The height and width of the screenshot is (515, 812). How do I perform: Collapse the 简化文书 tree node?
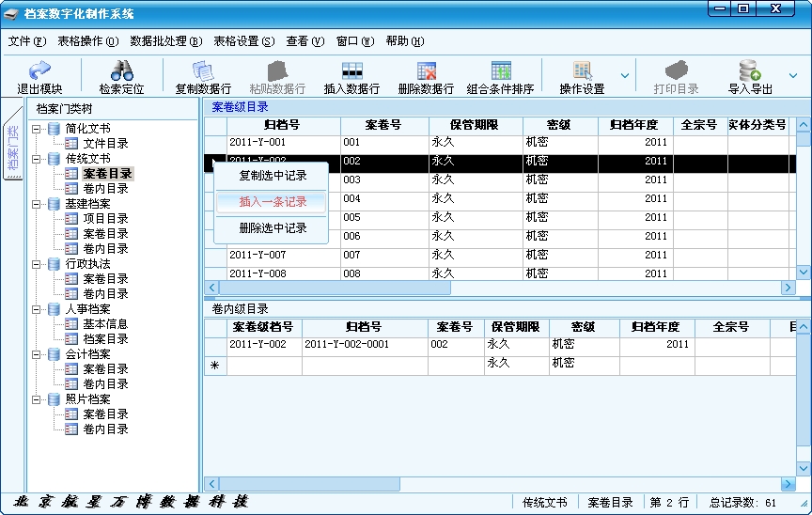pos(38,129)
